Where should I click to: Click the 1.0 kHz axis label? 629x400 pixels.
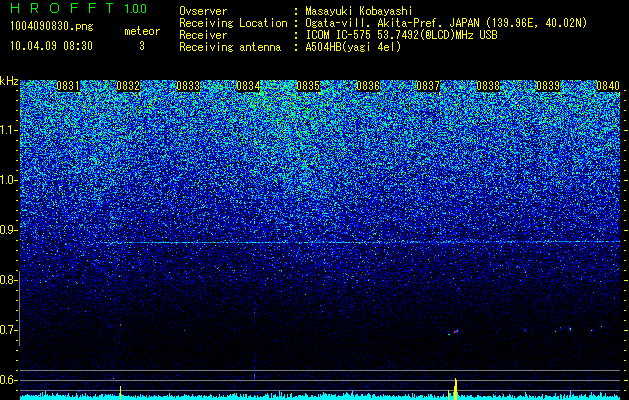click(9, 180)
